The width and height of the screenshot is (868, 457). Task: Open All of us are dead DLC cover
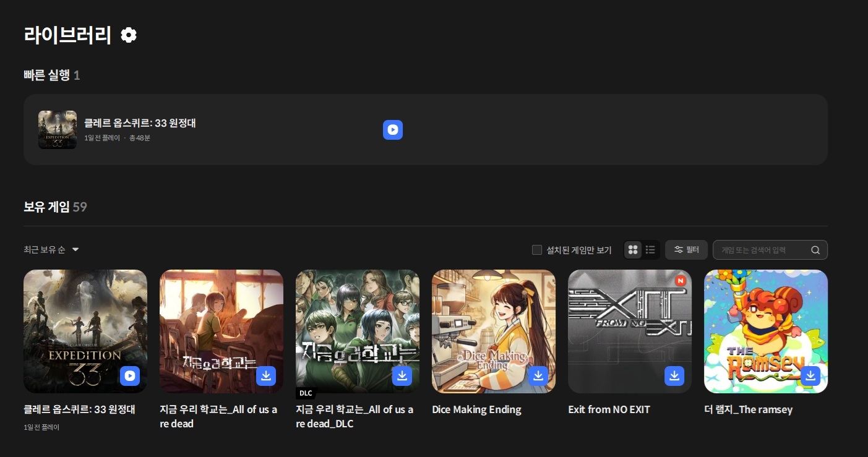[x=358, y=331]
